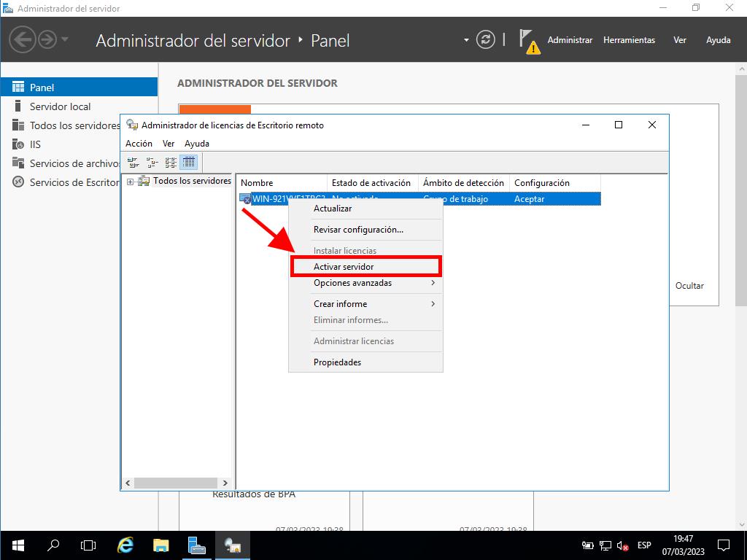The width and height of the screenshot is (747, 560).
Task: Open the notifications flag with warning
Action: [x=529, y=41]
